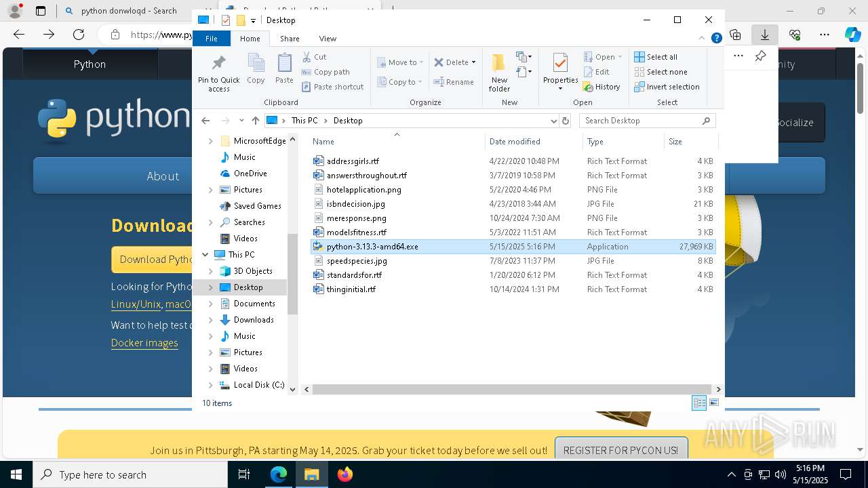
Task: Expand the Documents tree node
Action: click(x=210, y=304)
